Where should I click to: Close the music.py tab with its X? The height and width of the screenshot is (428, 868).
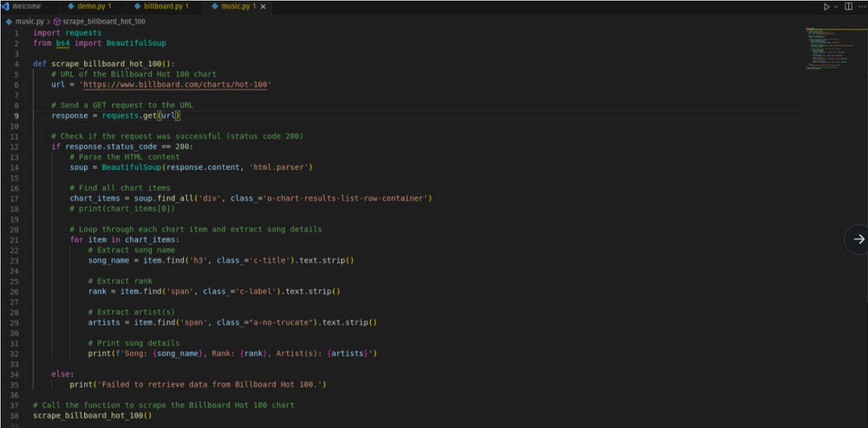(x=263, y=6)
